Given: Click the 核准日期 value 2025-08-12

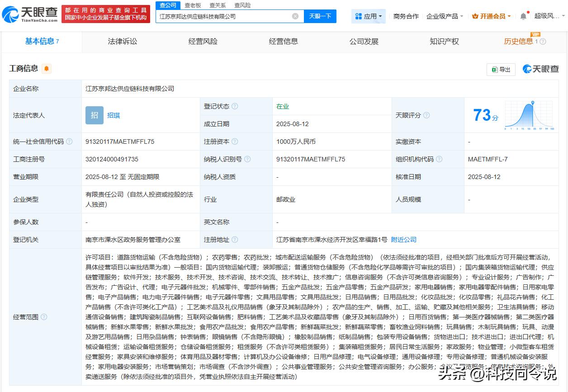Looking at the screenshot, I should tap(484, 177).
